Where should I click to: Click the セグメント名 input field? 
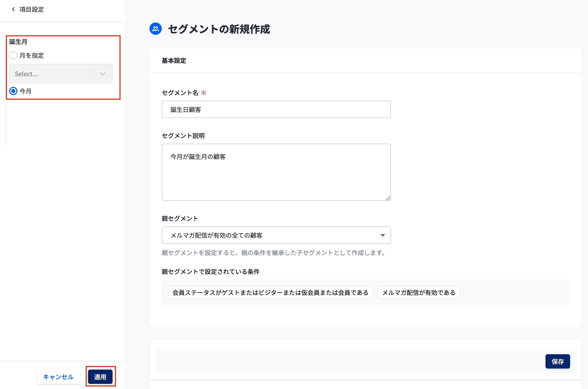276,110
